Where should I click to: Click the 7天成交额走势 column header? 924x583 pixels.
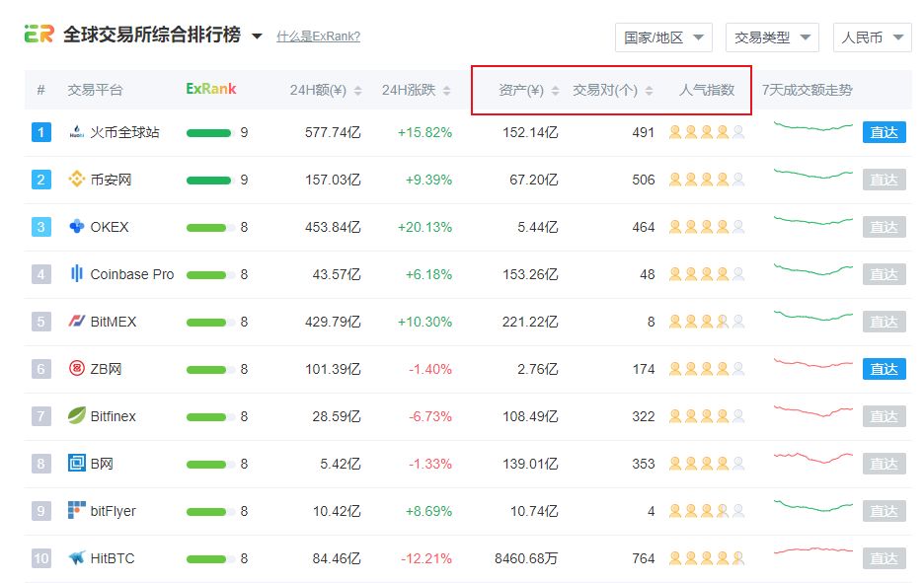coord(807,90)
